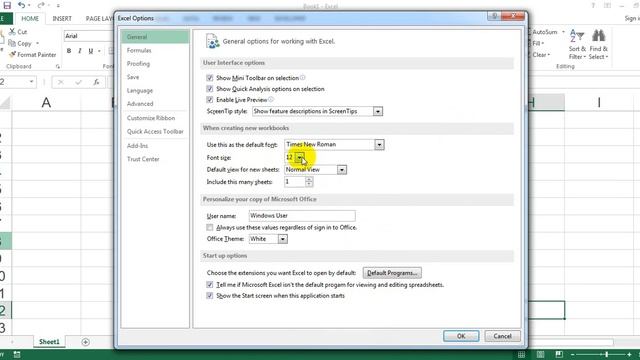Screen dimensions: 640x360
Task: Toggle Enable Live Preview checkbox
Action: (x=210, y=100)
